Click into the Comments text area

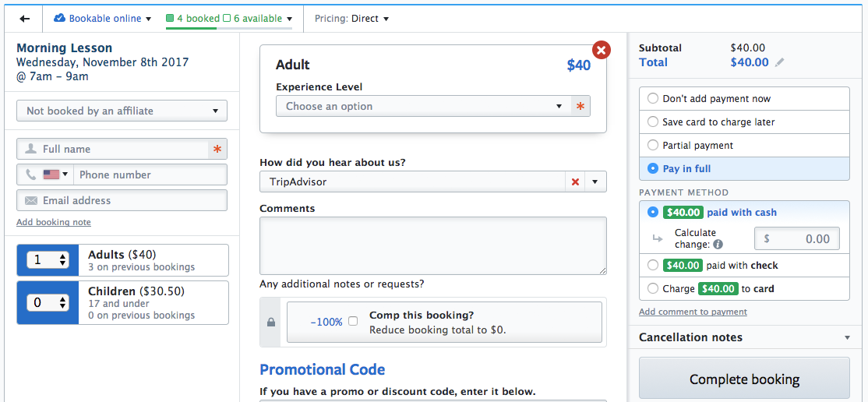(x=432, y=245)
